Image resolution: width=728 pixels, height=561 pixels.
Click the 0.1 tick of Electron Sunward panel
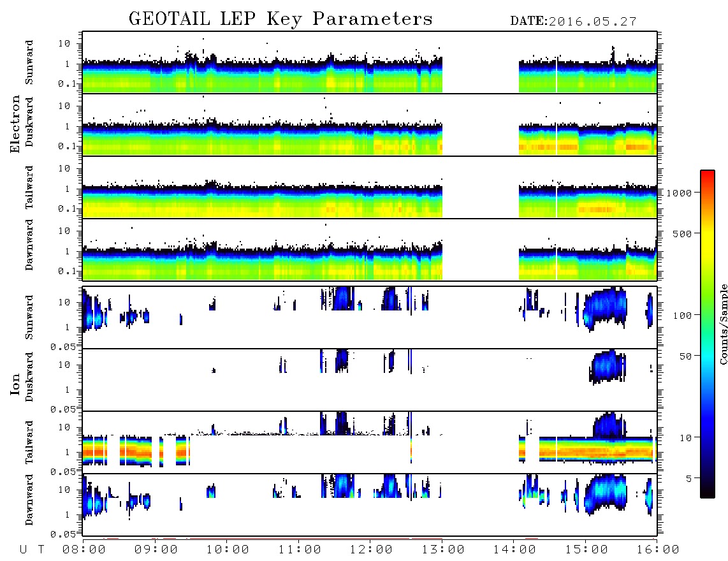click(68, 84)
